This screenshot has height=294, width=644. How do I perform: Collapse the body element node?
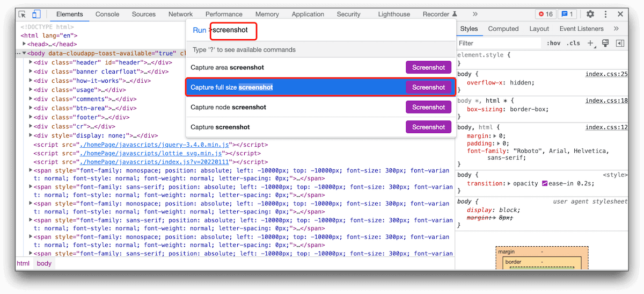(x=24, y=53)
